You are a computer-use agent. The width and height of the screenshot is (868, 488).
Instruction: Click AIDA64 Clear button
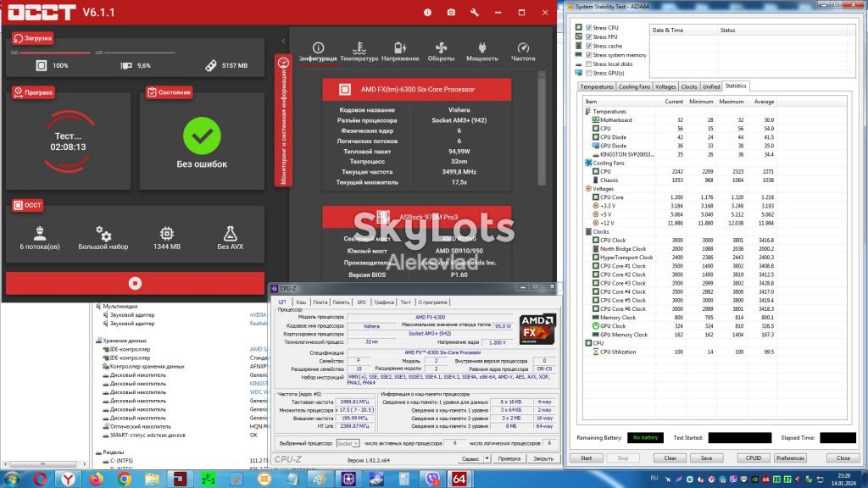tap(670, 458)
